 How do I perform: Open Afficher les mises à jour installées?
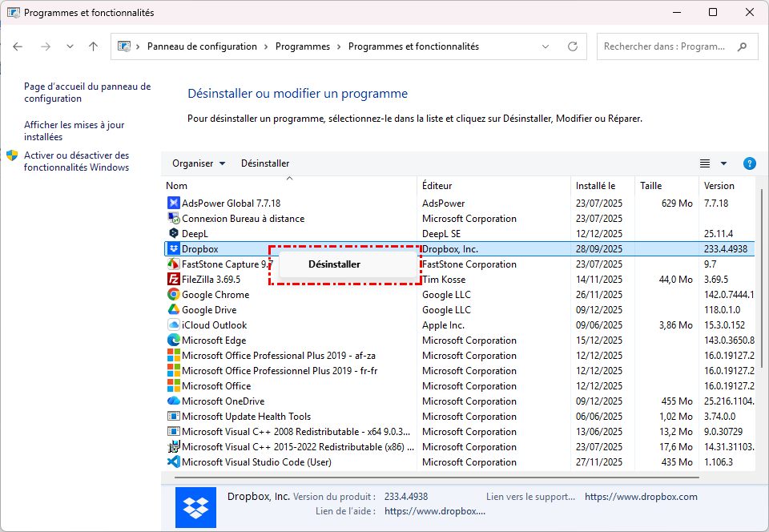74,131
